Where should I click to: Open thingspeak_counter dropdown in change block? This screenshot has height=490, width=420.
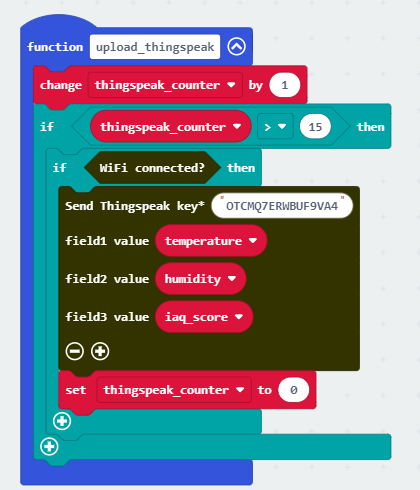[165, 85]
